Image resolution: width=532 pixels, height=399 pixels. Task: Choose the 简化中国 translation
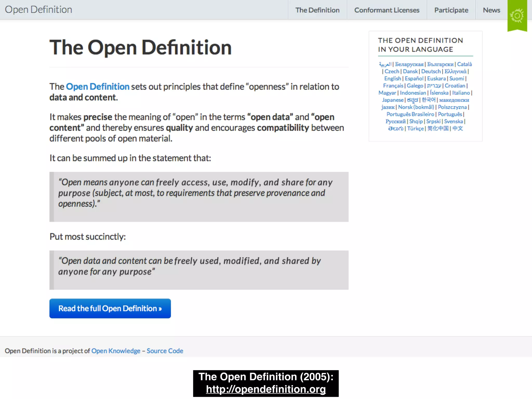[x=438, y=128]
